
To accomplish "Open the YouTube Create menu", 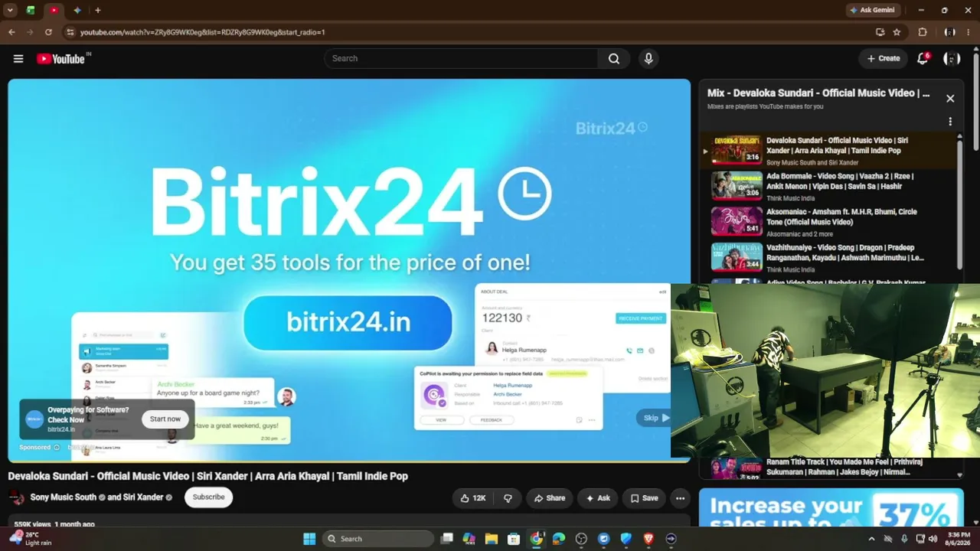I will point(883,58).
